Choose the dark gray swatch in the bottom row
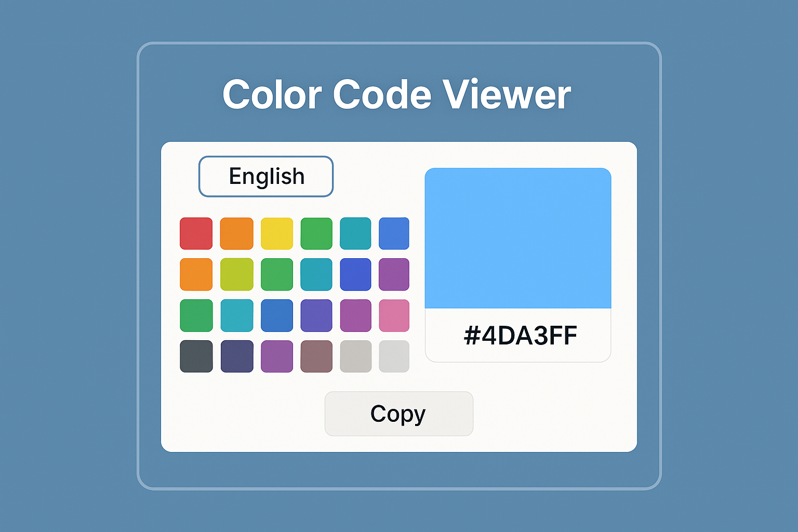Image resolution: width=798 pixels, height=532 pixels. coord(196,356)
